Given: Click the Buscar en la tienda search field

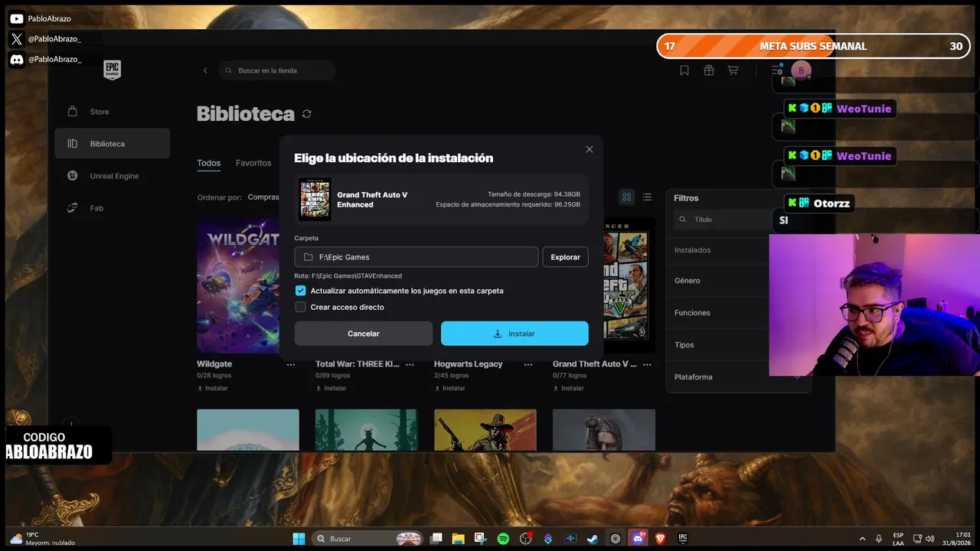Looking at the screenshot, I should [x=277, y=70].
